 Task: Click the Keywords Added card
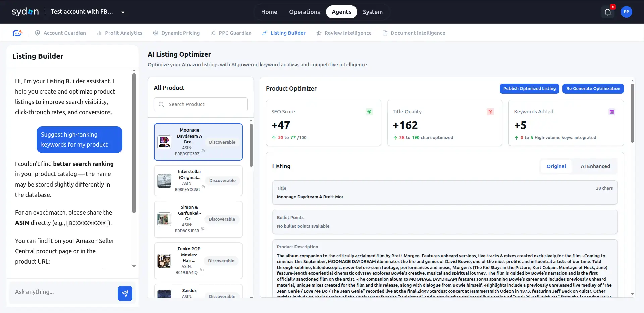point(566,123)
